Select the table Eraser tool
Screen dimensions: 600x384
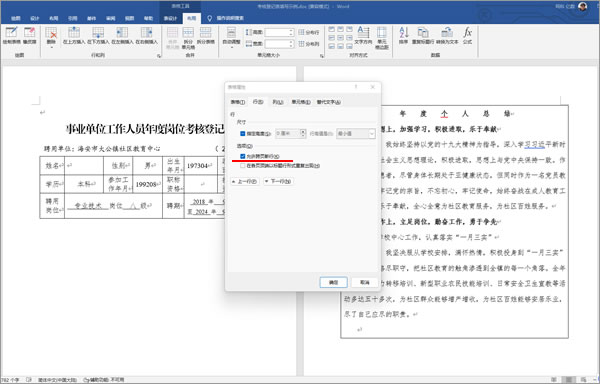29,35
